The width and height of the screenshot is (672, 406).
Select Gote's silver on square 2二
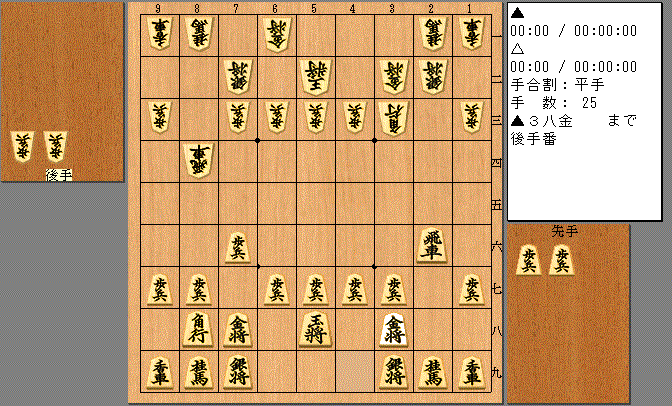pos(432,77)
